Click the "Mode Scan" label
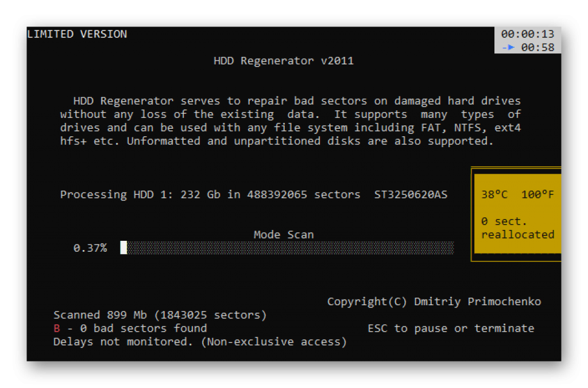This screenshot has width=588, height=388. click(x=284, y=235)
